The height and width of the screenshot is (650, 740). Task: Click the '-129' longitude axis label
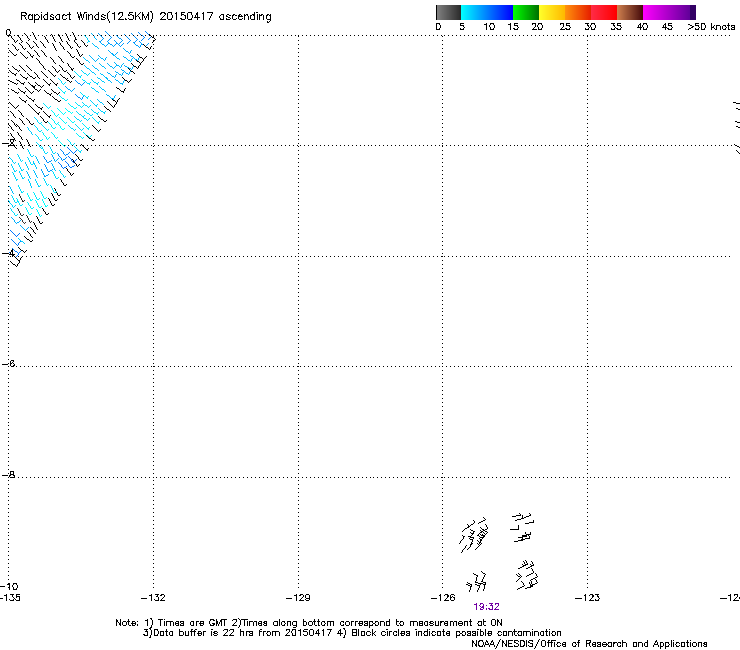coord(298,598)
